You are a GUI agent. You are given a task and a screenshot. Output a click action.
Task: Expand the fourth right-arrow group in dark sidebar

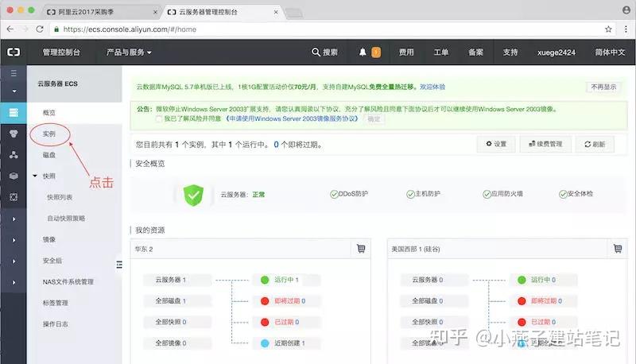tap(14, 282)
